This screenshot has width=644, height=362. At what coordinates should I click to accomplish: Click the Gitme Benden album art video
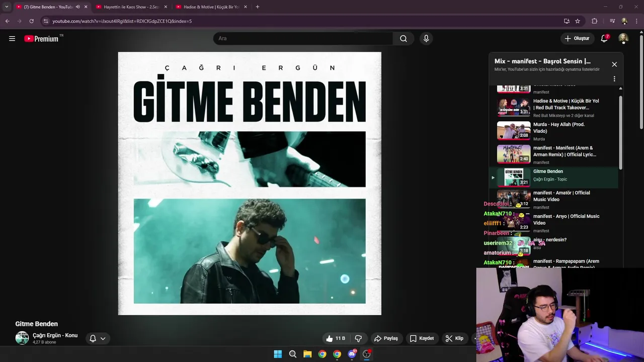click(250, 184)
